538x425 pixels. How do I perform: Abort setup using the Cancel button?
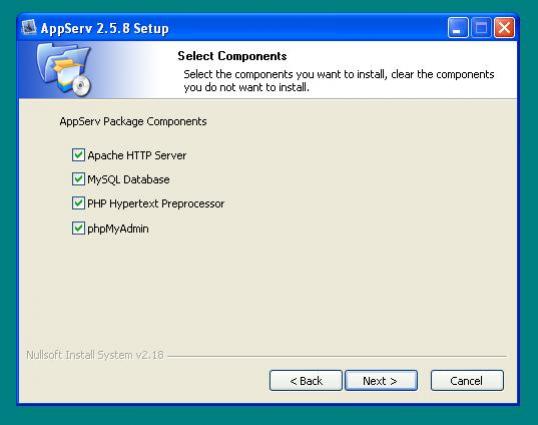[x=467, y=380]
